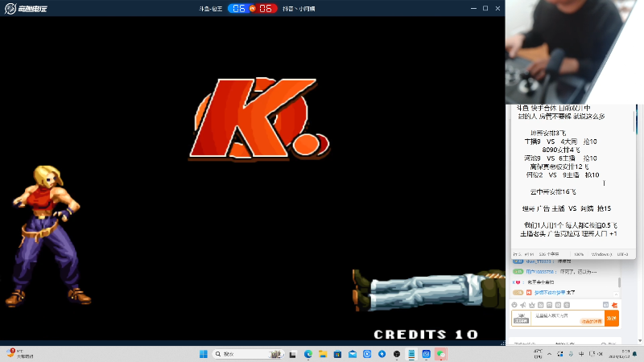Image resolution: width=644 pixels, height=362 pixels.
Task: Click the Windows line ending in Notepad status bar
Action: coord(601,254)
